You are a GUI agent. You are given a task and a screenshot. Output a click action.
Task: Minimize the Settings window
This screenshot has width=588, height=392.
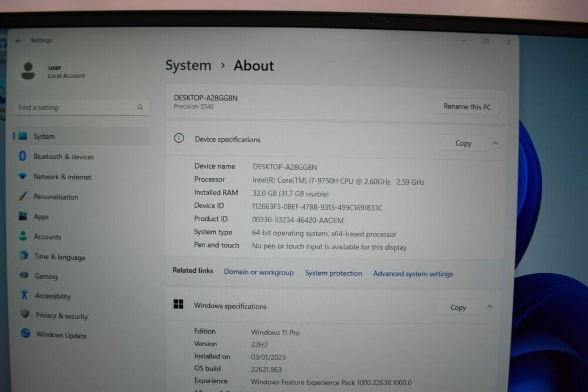pyautogui.click(x=463, y=41)
